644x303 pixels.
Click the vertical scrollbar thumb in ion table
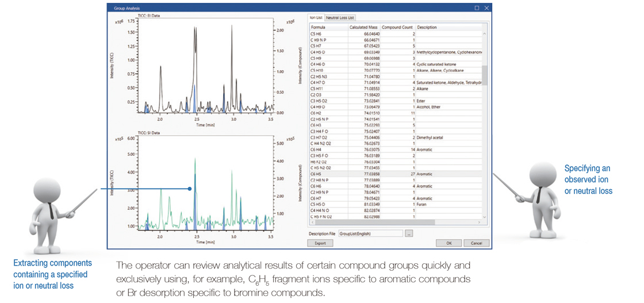484,75
